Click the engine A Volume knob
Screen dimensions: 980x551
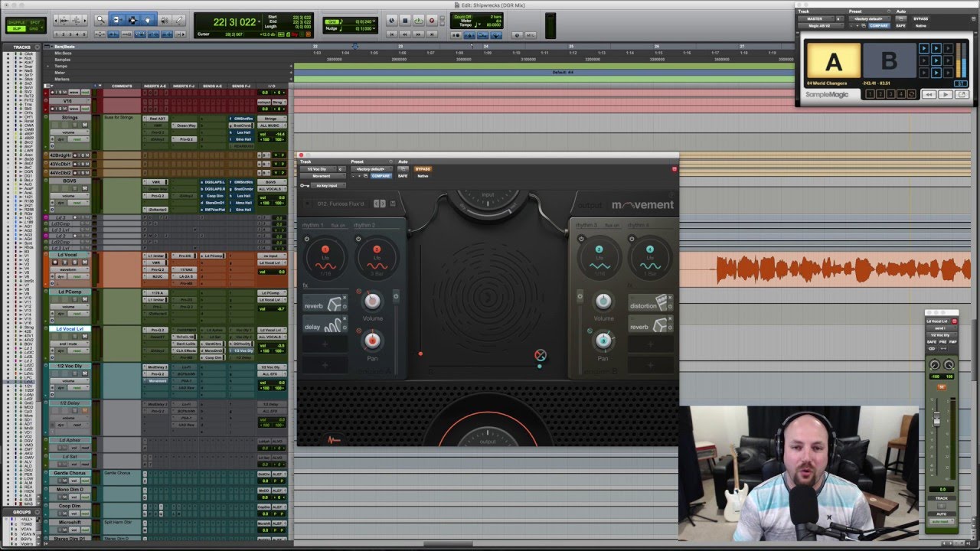372,301
